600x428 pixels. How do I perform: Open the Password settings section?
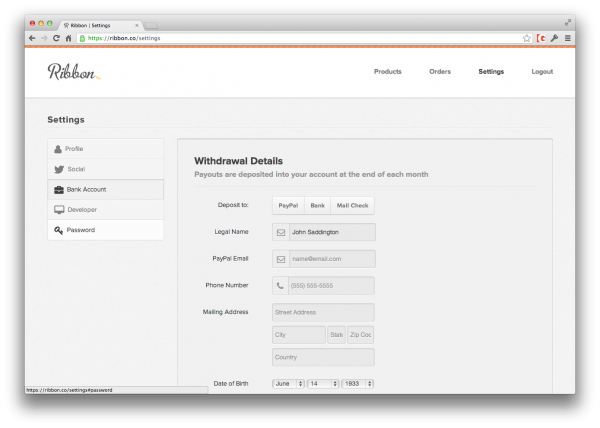coord(106,230)
